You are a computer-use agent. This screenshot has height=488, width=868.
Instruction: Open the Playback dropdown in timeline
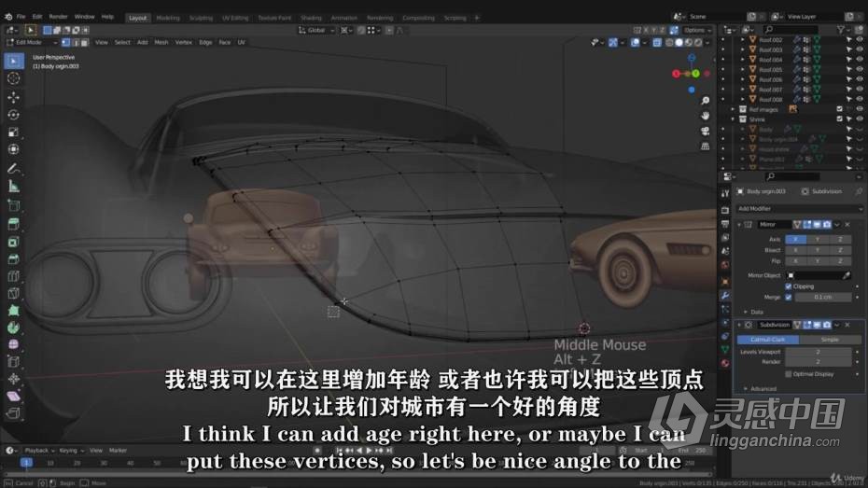(40, 451)
